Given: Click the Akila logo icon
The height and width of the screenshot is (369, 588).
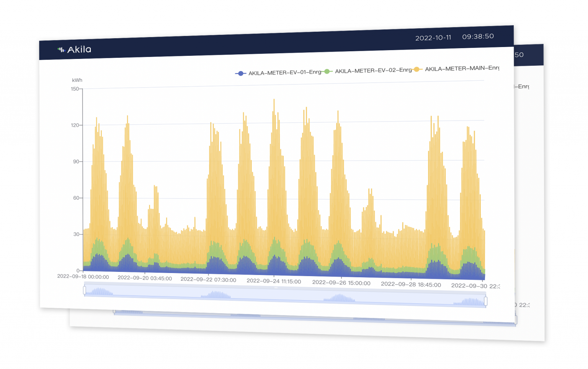Looking at the screenshot, I should 61,49.
